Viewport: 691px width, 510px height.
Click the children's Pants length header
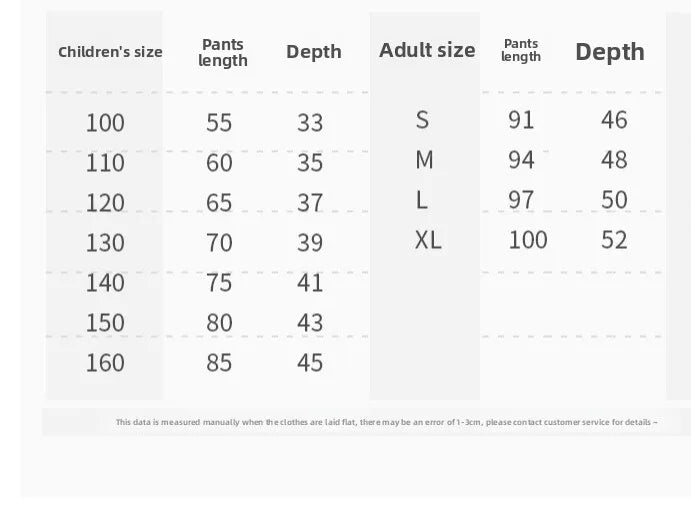(x=223, y=52)
